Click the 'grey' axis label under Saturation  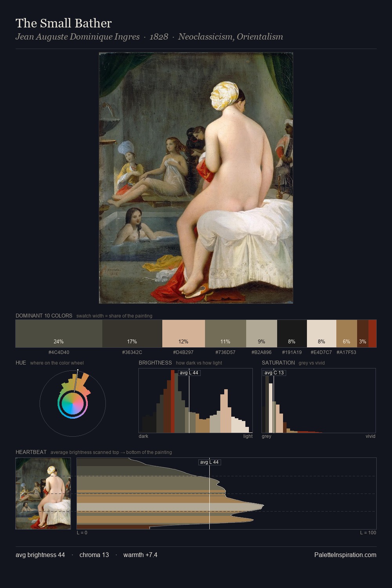267,436
